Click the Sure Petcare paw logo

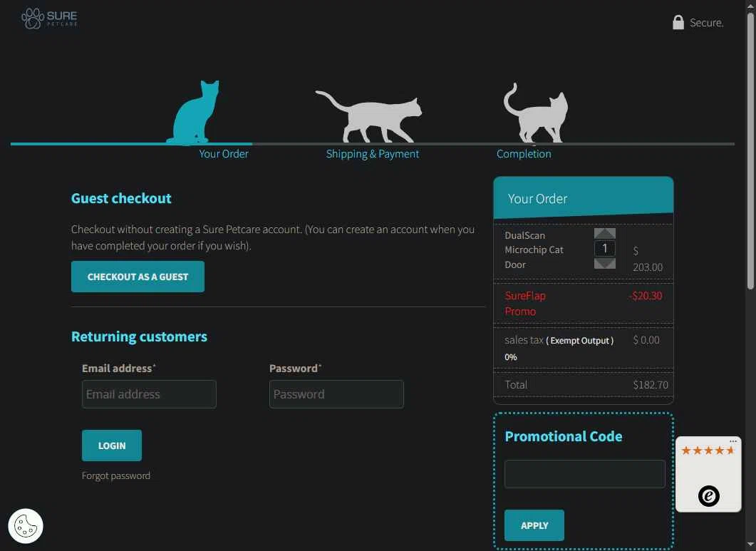pos(49,19)
